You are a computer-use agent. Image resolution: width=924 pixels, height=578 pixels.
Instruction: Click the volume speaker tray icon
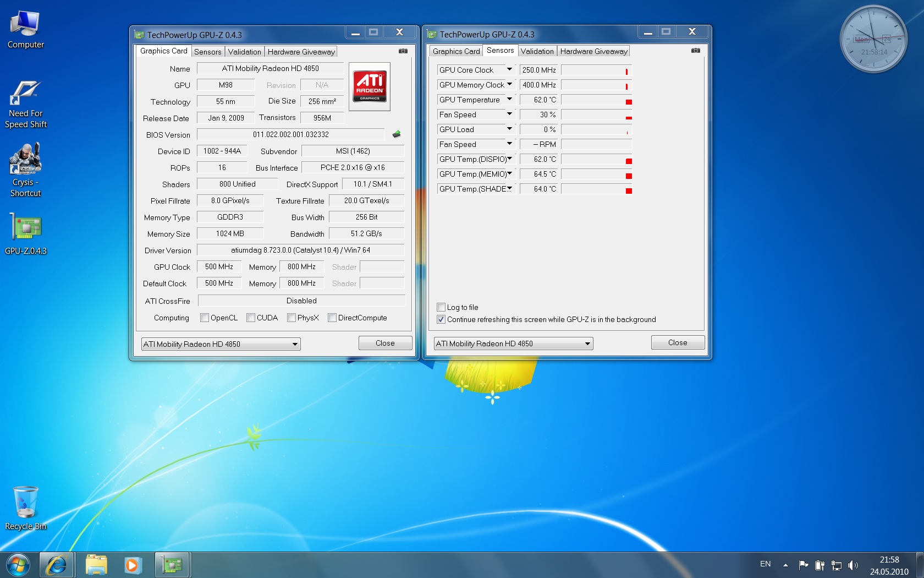853,565
